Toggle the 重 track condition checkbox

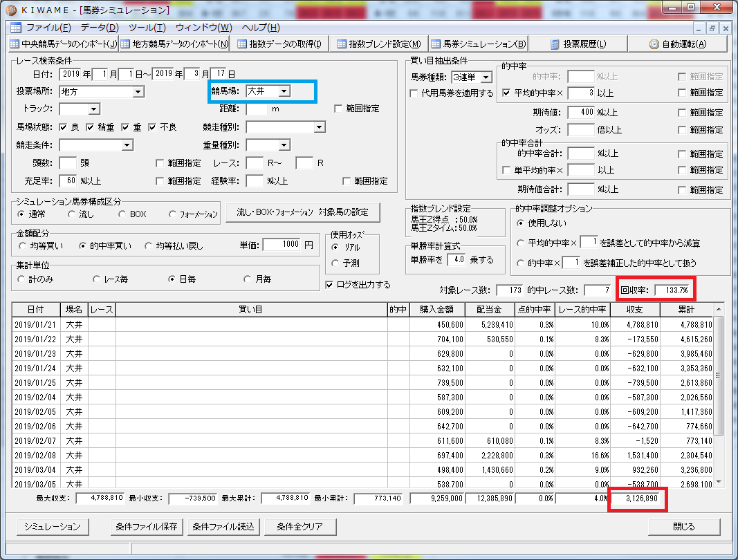125,127
